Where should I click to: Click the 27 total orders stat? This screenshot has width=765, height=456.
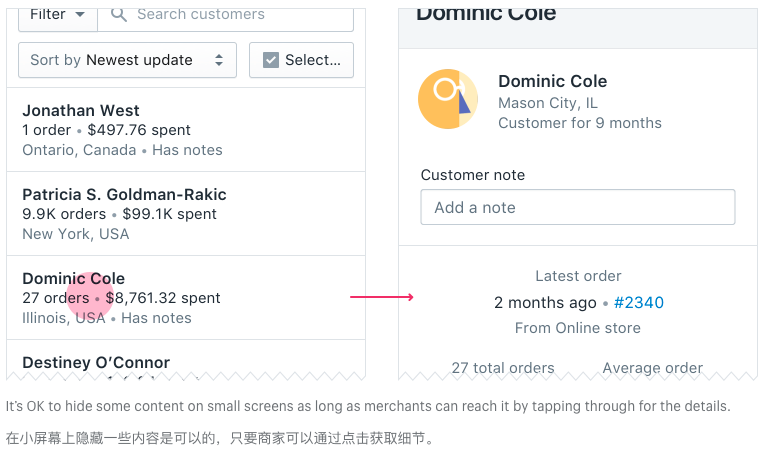click(x=503, y=368)
